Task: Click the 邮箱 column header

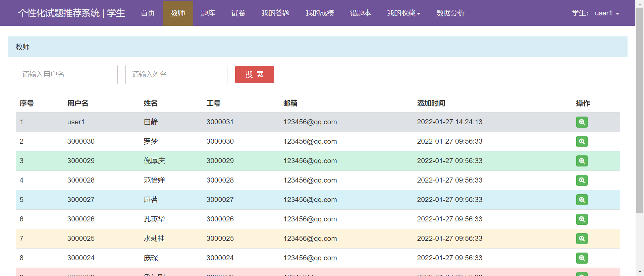Action: pos(290,103)
